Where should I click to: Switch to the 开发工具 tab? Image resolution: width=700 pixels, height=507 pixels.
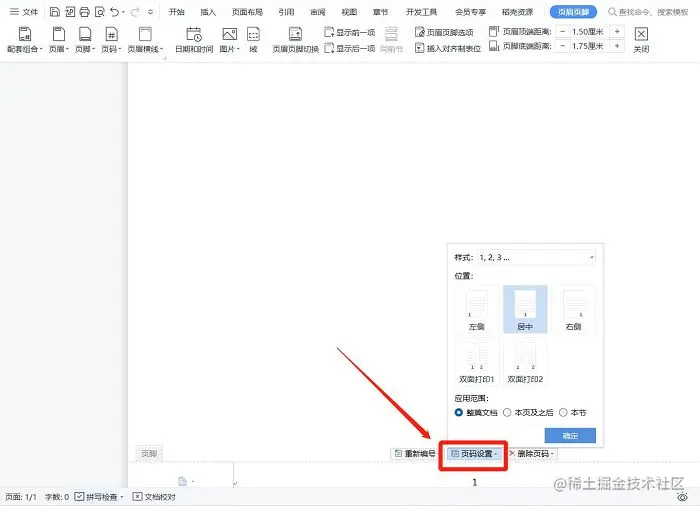pos(421,12)
